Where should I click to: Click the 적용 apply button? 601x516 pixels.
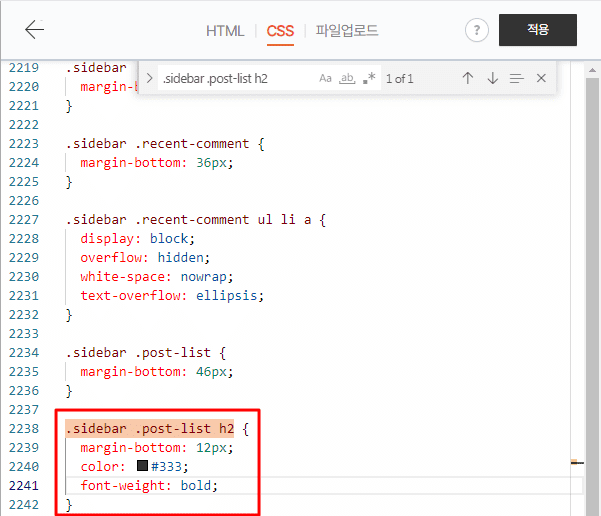(538, 30)
